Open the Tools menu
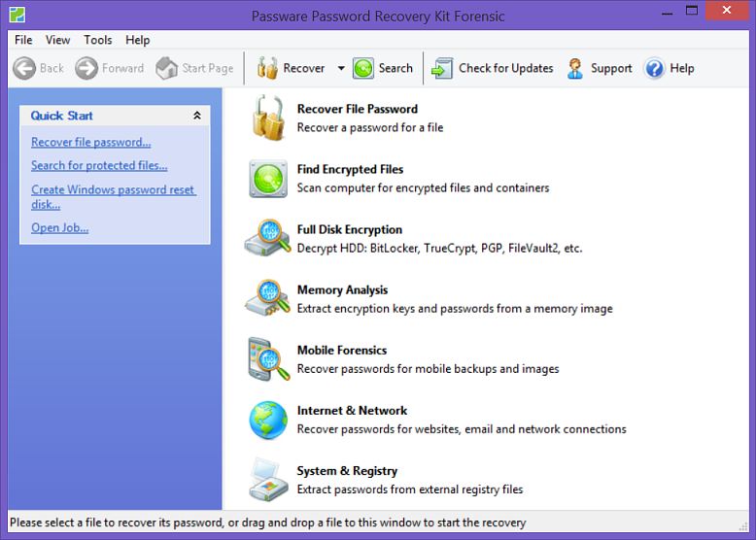 point(98,40)
